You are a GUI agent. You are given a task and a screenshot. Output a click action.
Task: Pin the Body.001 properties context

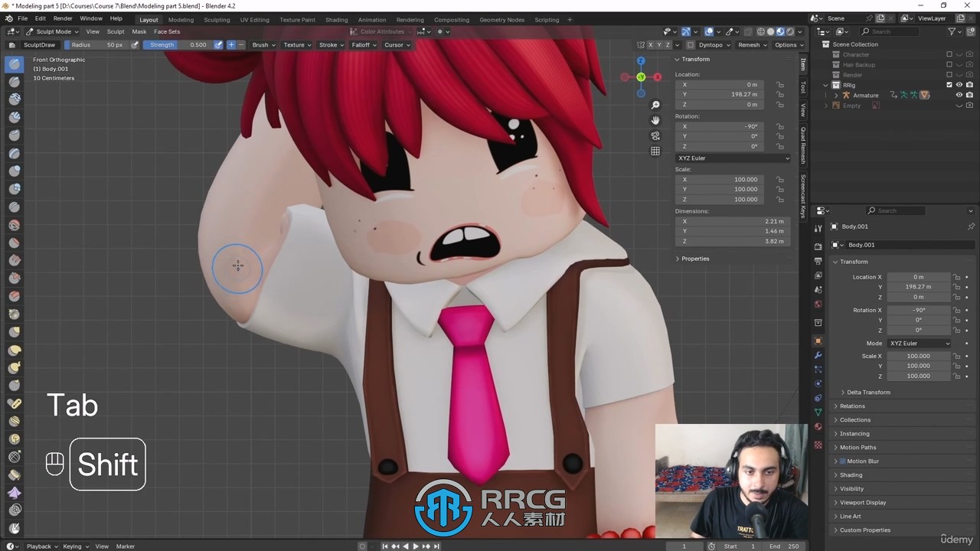point(971,227)
